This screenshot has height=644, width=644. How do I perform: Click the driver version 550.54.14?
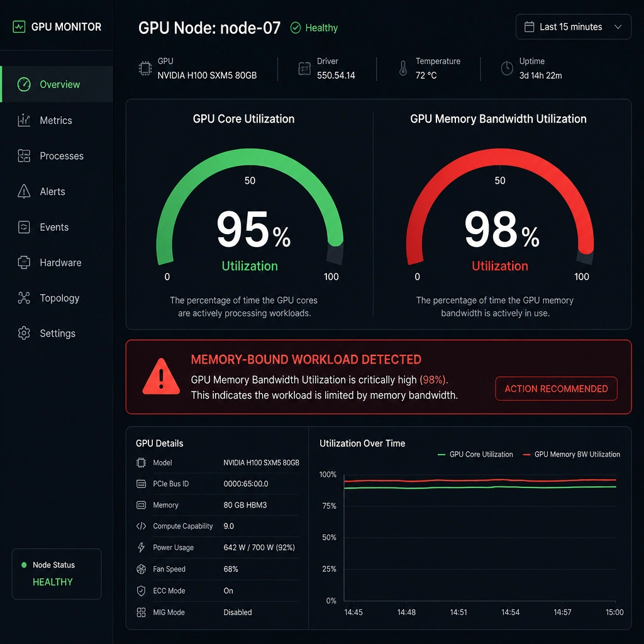pos(336,75)
